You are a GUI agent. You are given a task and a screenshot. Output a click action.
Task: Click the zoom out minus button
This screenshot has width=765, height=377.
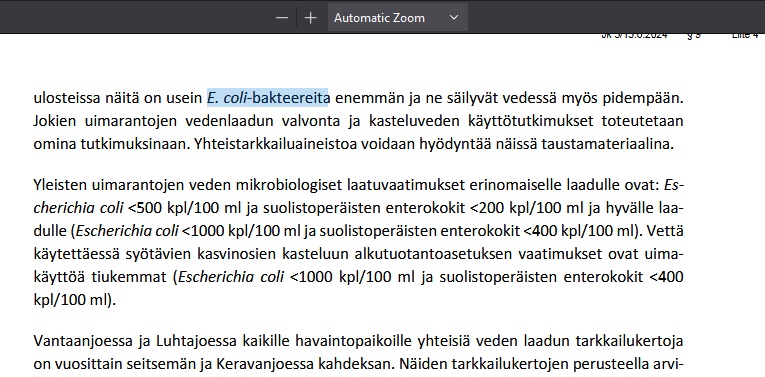282,18
